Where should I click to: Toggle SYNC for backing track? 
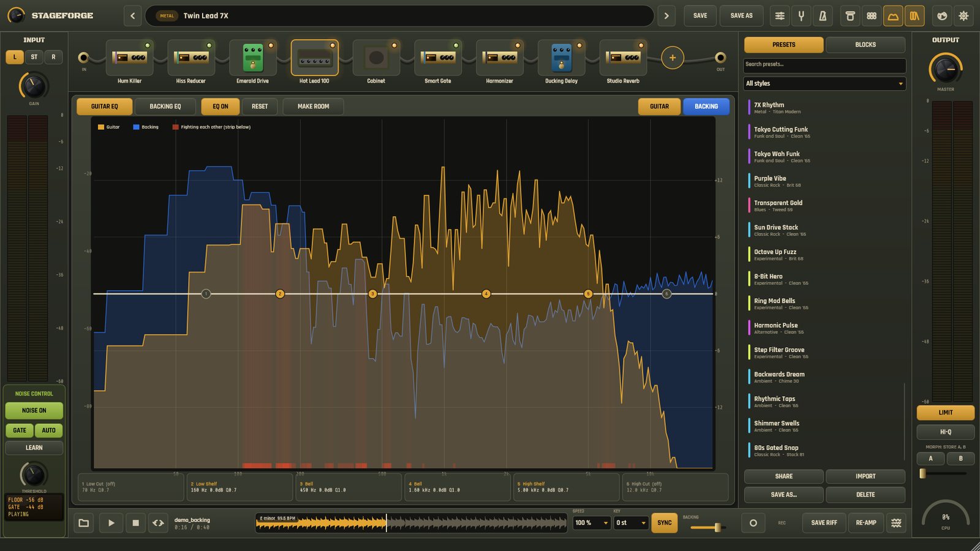tap(665, 523)
